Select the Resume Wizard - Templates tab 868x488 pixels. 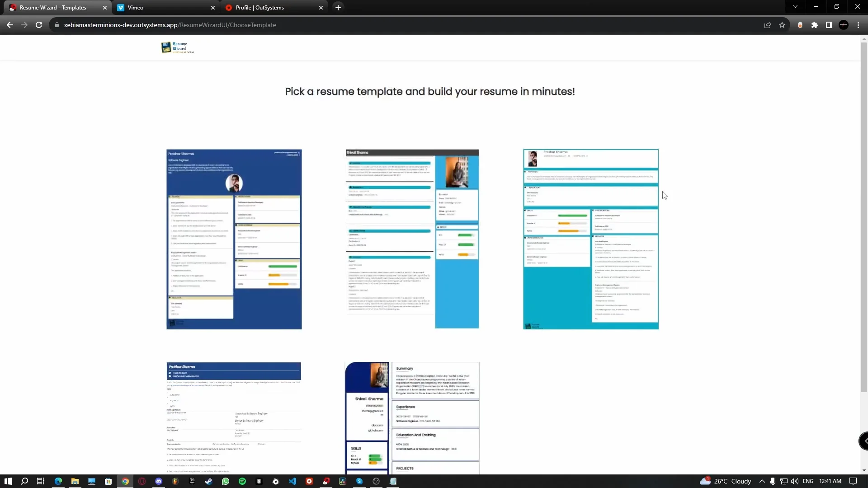[x=58, y=8]
